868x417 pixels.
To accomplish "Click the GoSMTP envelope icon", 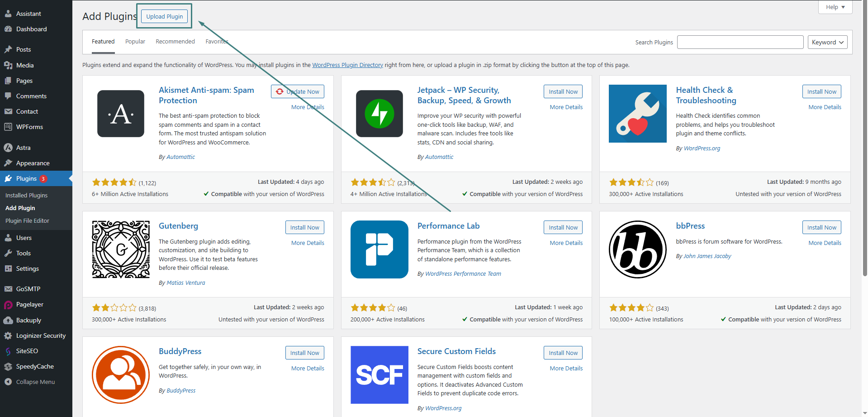I will [8, 289].
